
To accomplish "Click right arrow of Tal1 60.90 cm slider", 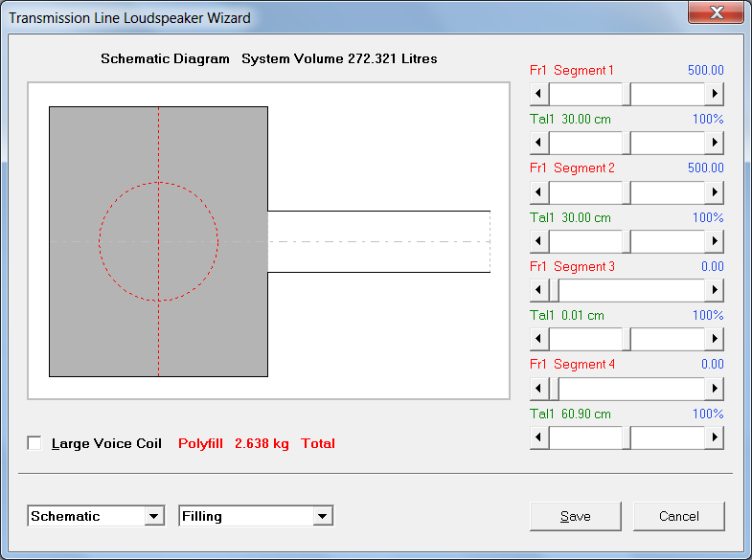I will tap(714, 437).
